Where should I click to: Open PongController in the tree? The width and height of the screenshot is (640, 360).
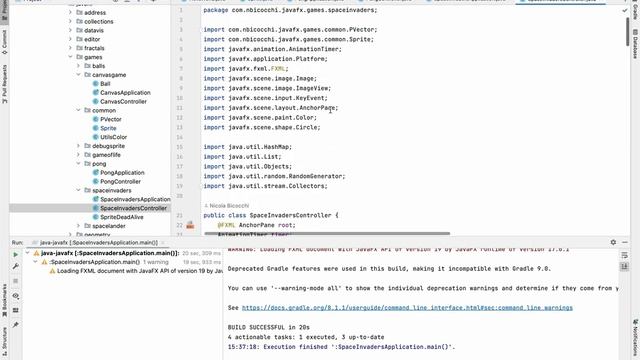[x=120, y=182]
